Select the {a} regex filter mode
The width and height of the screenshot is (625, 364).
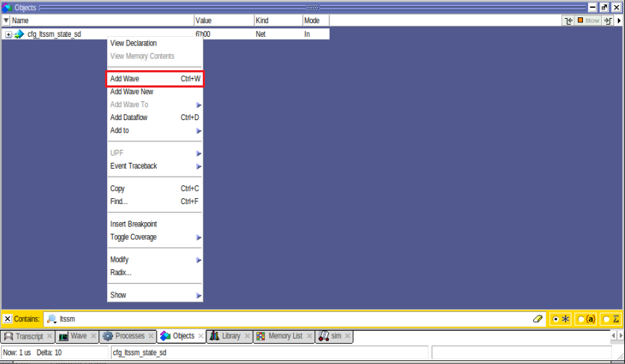point(586,318)
